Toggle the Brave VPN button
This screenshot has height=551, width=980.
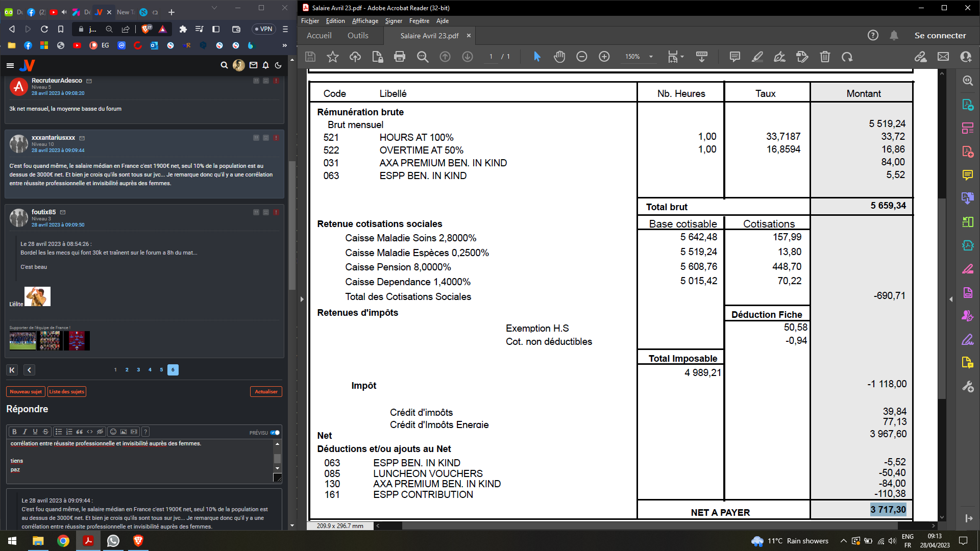(x=263, y=29)
